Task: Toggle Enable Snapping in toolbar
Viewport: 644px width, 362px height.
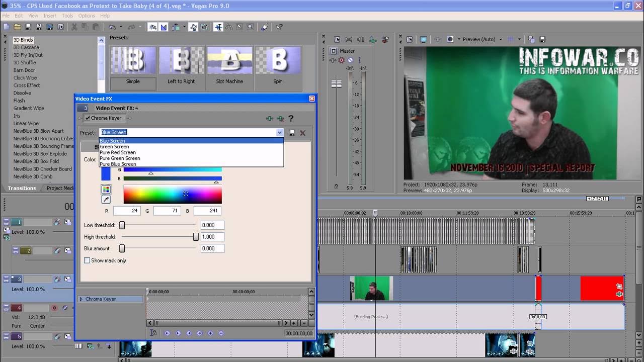Action: coord(152,27)
